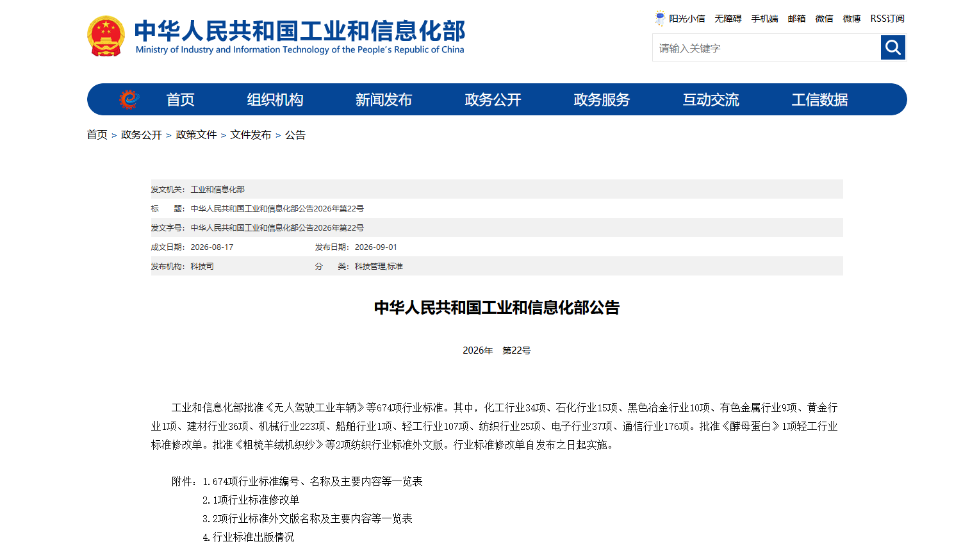Click the 微博 link in header

(851, 19)
